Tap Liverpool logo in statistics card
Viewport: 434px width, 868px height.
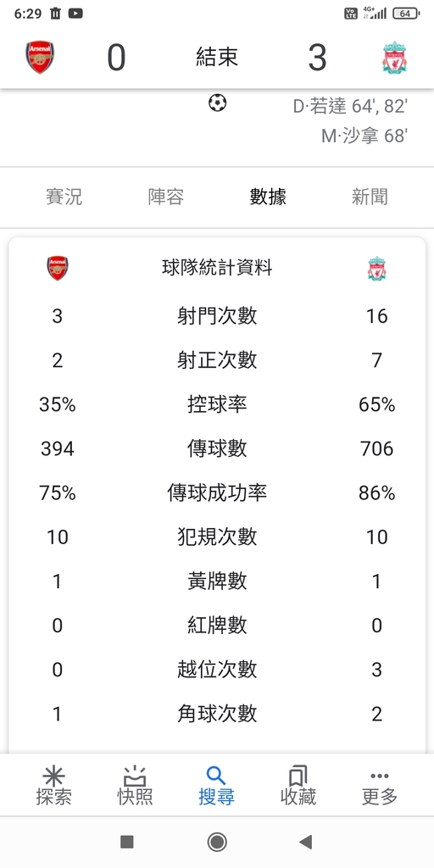(x=377, y=269)
